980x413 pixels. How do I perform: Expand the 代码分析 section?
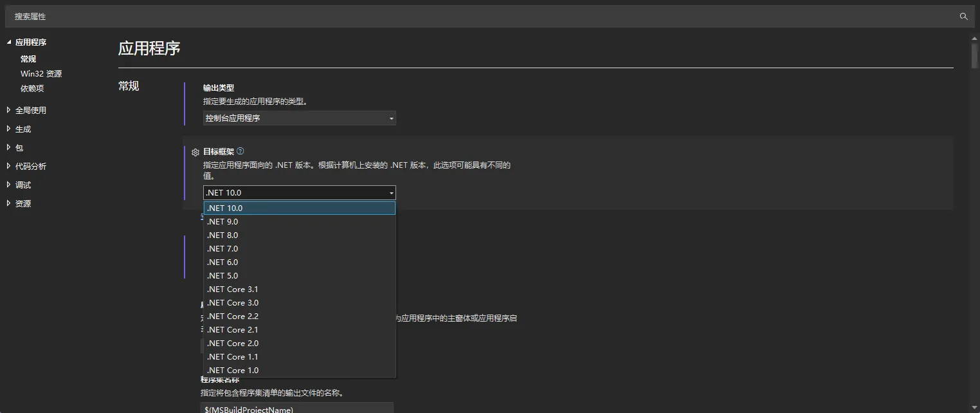click(9, 166)
